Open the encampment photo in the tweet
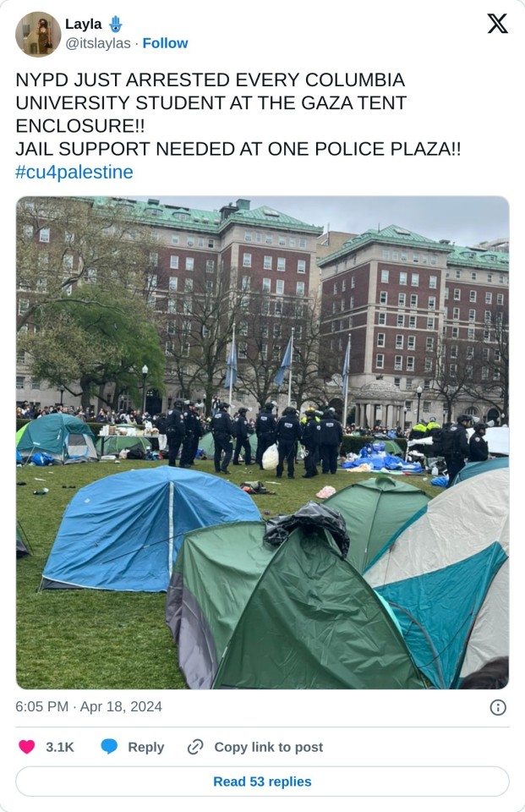This screenshot has width=525, height=812. pos(262,442)
